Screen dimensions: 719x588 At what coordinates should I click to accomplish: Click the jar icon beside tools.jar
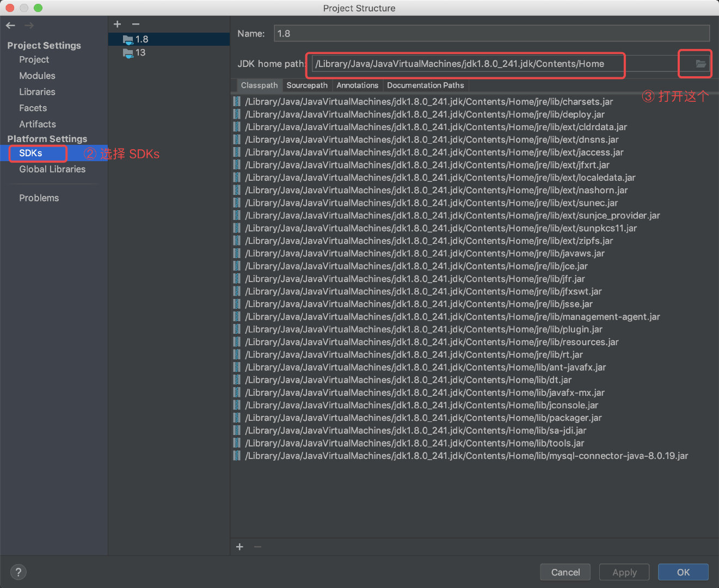[237, 443]
